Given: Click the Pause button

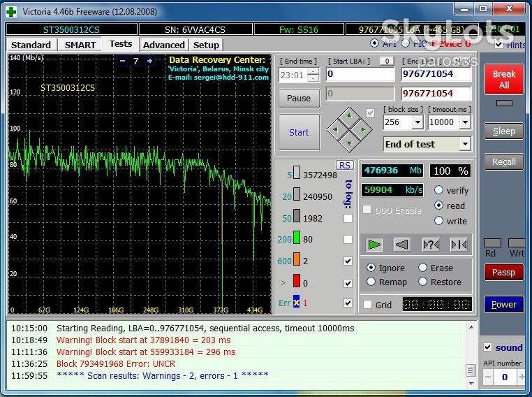Looking at the screenshot, I should [299, 98].
